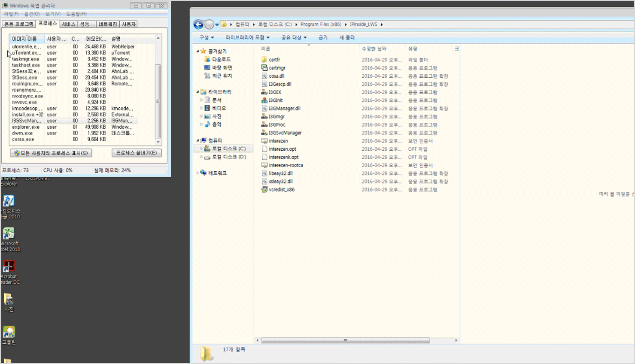Click the file list horizontal scrollbar
This screenshot has height=364, width=635.
tap(345, 340)
